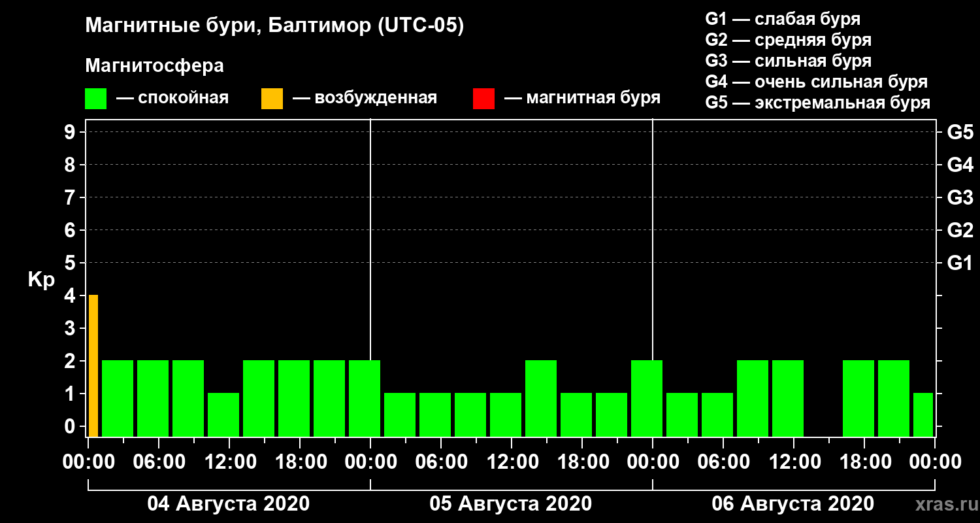Click the final narrow Kp 1 bar on 06 August
The height and width of the screenshot is (523, 980).
coord(923,414)
